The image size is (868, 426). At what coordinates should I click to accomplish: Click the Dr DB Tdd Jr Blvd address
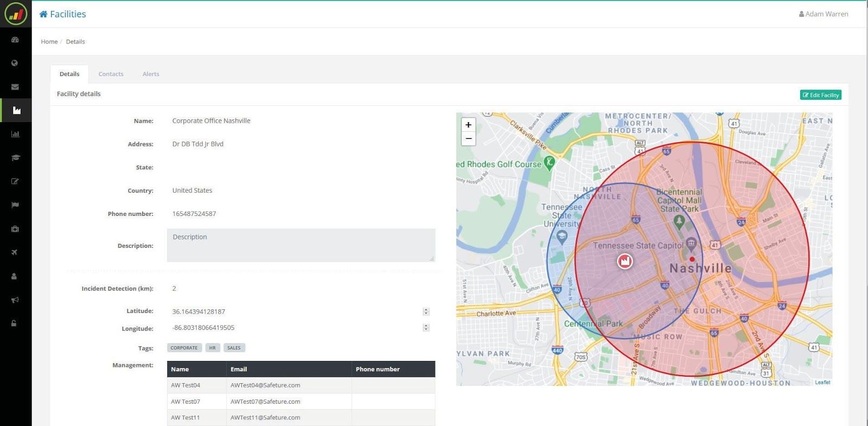tap(198, 144)
